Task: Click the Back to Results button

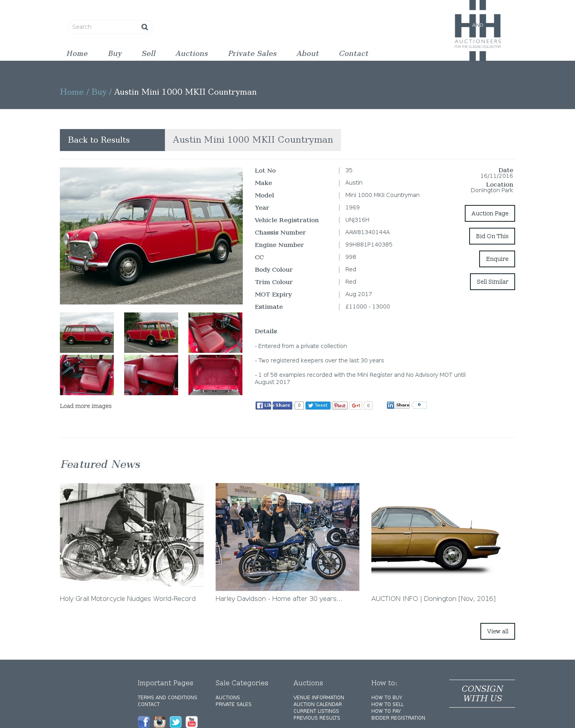Action: [112, 140]
